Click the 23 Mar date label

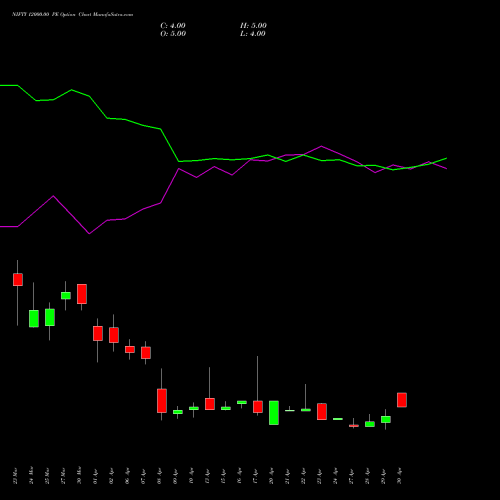[x=15, y=476]
